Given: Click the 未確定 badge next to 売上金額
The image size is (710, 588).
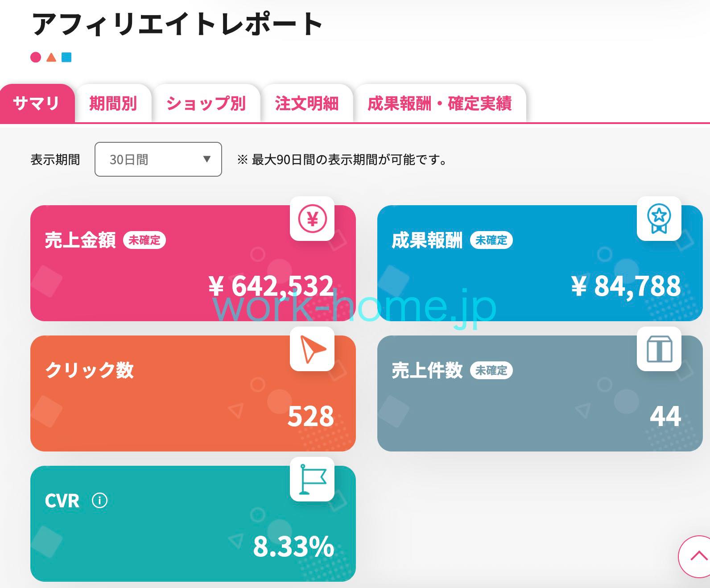Looking at the screenshot, I should pyautogui.click(x=144, y=240).
